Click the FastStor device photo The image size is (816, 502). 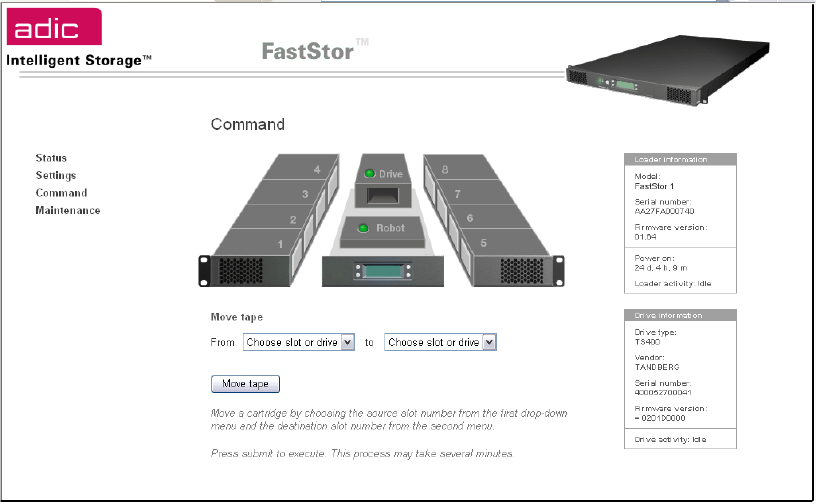(x=668, y=69)
